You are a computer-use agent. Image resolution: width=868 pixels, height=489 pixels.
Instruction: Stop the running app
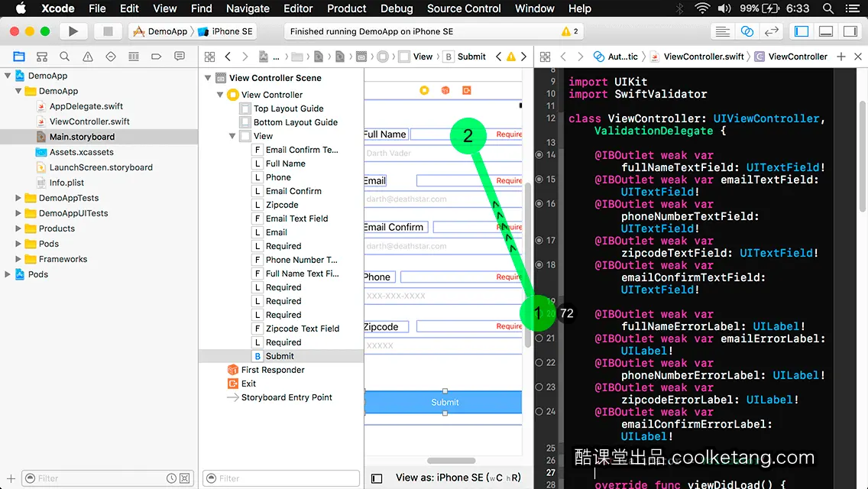click(x=108, y=31)
